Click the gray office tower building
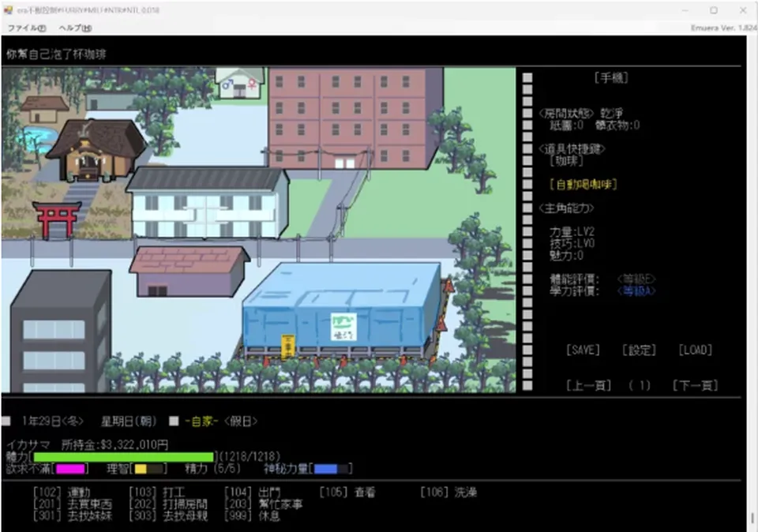Viewport: 758px width, 532px height. pos(61,331)
